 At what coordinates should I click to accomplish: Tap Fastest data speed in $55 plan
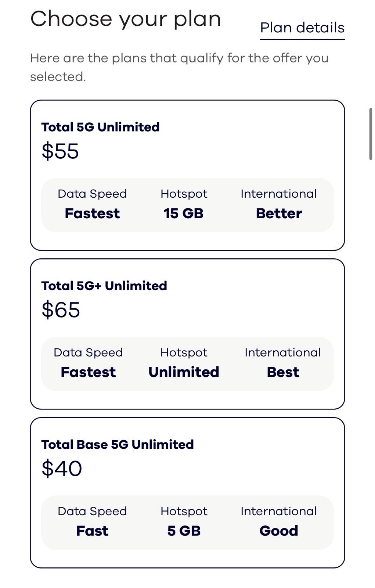(92, 214)
